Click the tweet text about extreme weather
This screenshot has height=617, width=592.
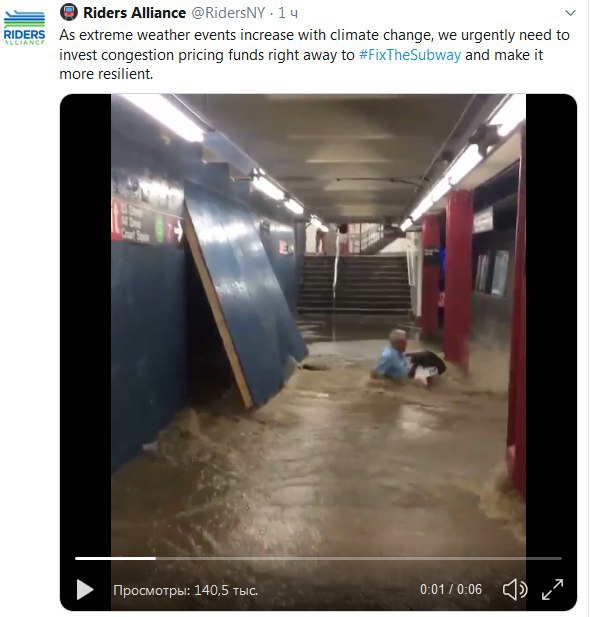pos(314,55)
